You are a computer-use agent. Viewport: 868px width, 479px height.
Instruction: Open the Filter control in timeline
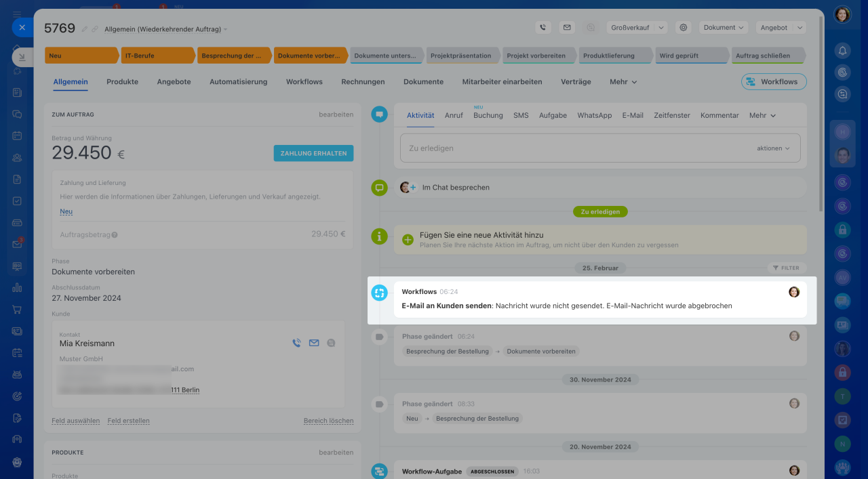click(787, 268)
